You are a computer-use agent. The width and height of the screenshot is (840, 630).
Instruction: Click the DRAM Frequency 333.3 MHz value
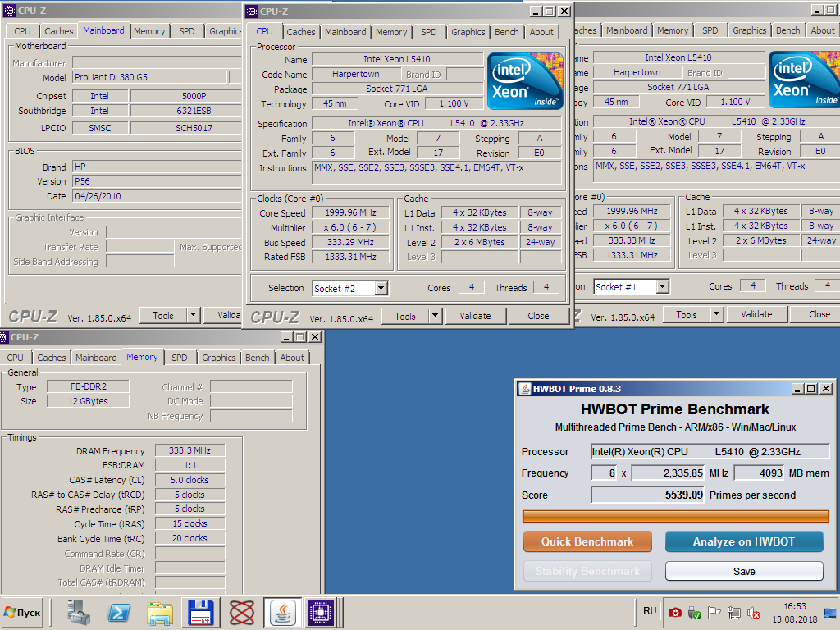tap(189, 450)
